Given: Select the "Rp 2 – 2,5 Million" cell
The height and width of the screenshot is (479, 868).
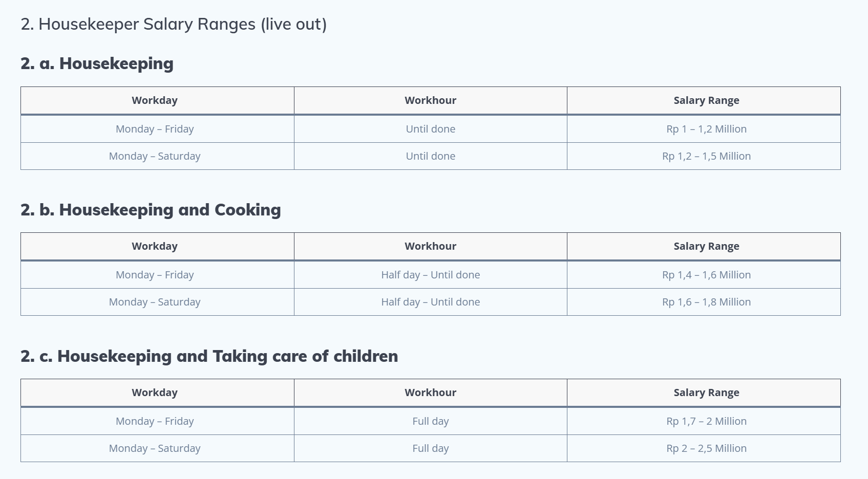Looking at the screenshot, I should (x=706, y=448).
